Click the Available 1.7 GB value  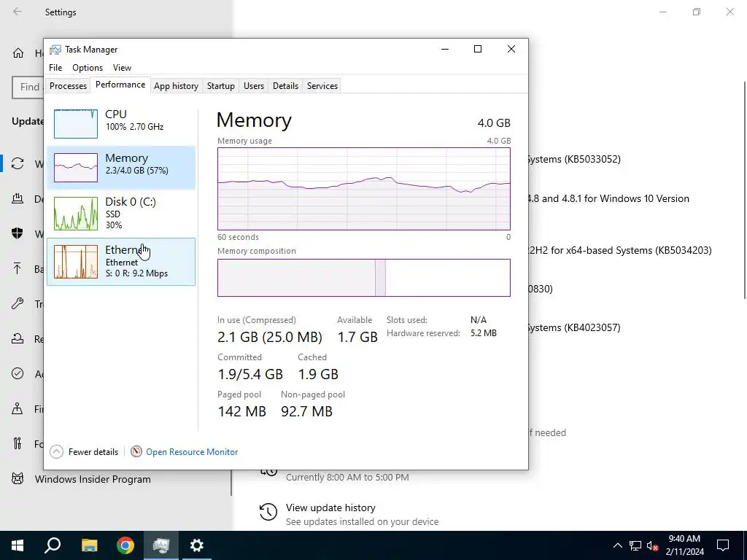[357, 337]
